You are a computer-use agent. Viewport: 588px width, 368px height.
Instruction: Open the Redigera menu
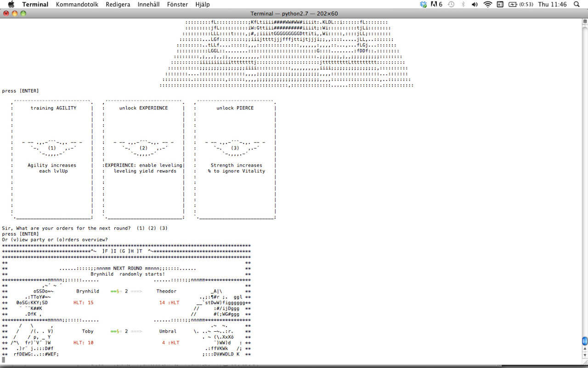tap(118, 5)
